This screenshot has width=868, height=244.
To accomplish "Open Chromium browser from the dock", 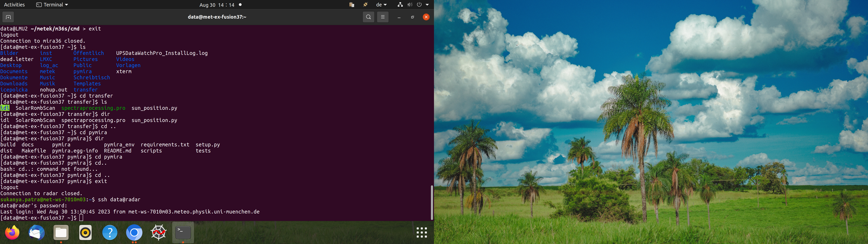I will click(x=134, y=232).
